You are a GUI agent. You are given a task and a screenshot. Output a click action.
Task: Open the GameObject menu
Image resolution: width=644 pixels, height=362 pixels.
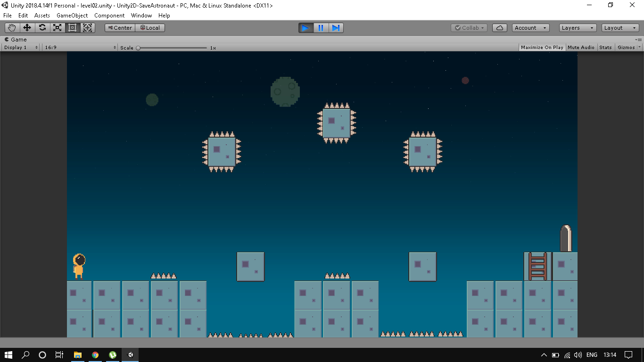pos(72,16)
